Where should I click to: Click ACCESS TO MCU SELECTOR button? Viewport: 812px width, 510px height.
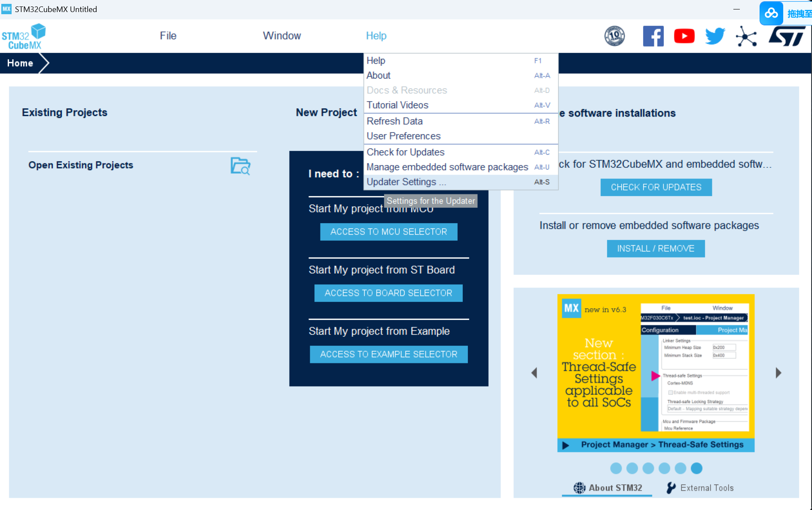tap(389, 232)
